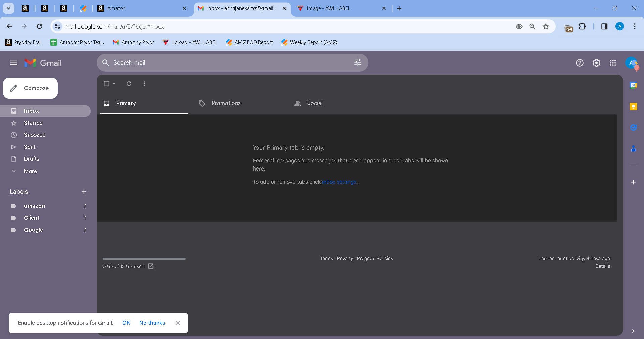Switch to the Promotions tab
644x339 pixels.
click(x=239, y=103)
